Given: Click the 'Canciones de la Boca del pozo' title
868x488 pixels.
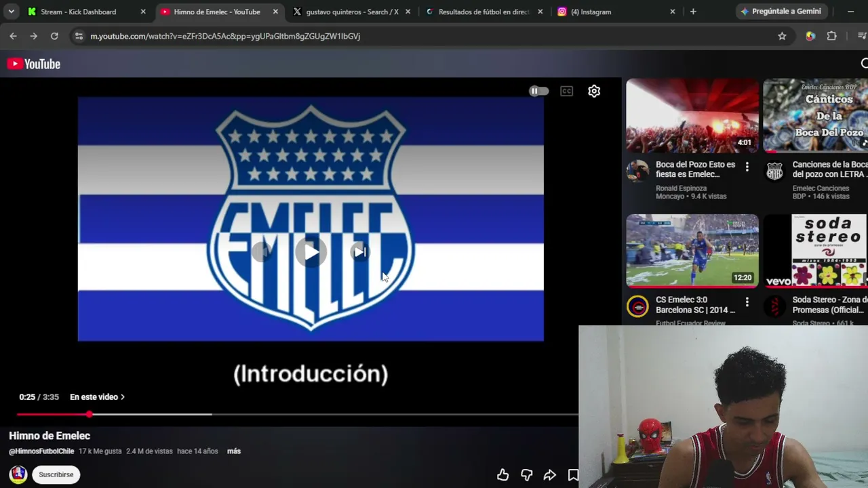Looking at the screenshot, I should [x=830, y=169].
